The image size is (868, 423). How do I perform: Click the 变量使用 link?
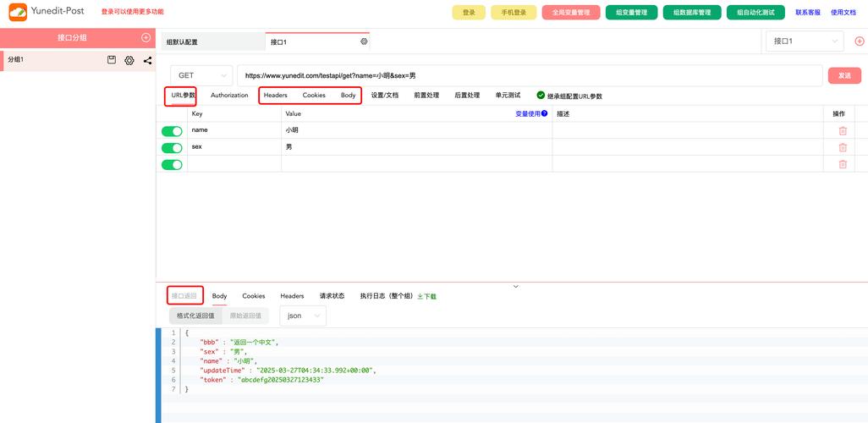(528, 113)
